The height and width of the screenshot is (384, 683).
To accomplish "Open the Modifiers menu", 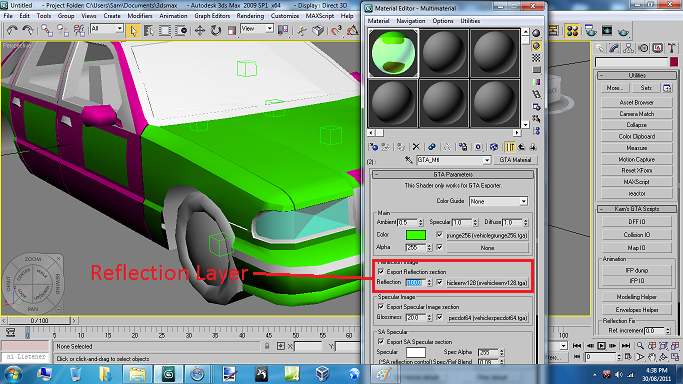I will [x=139, y=16].
